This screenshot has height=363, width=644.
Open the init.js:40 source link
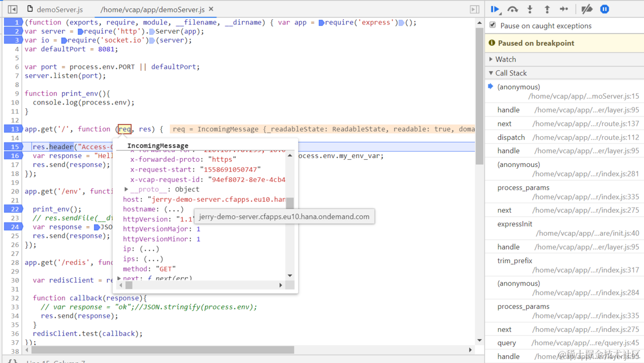587,233
